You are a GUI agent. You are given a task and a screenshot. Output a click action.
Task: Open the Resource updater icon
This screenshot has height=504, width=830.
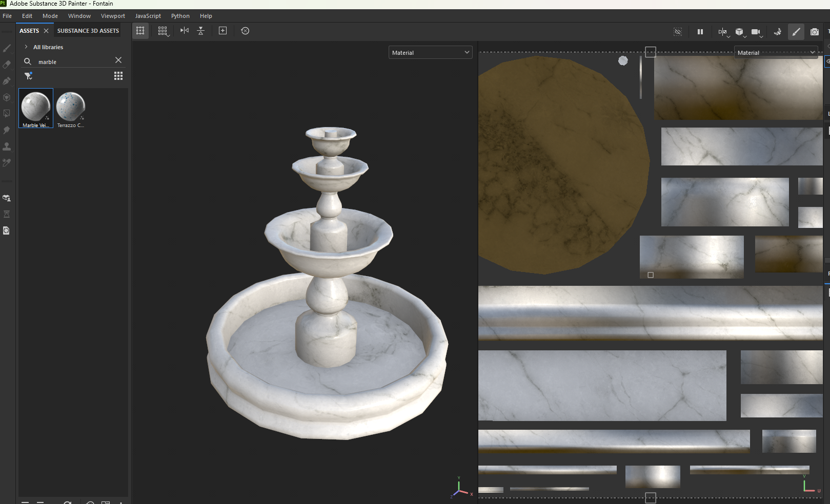[x=7, y=230]
